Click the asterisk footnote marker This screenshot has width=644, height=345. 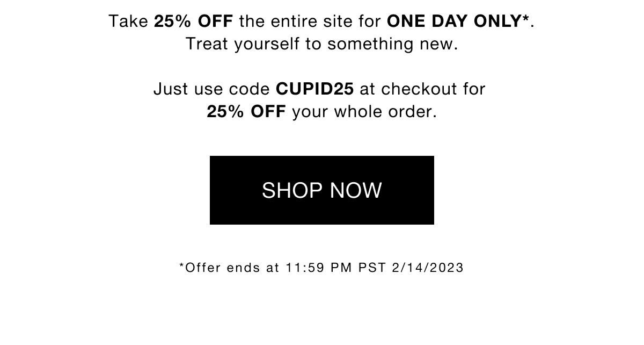click(x=182, y=264)
